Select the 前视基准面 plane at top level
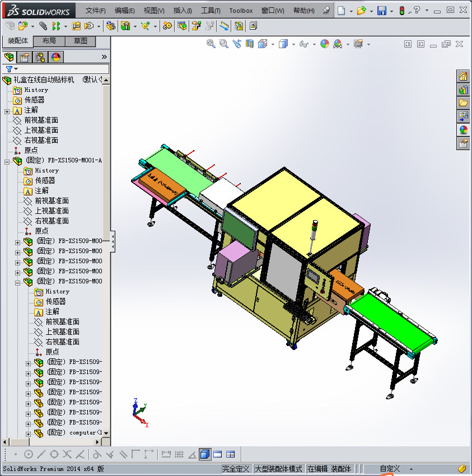Viewport: 472px width, 476px height. [x=41, y=120]
